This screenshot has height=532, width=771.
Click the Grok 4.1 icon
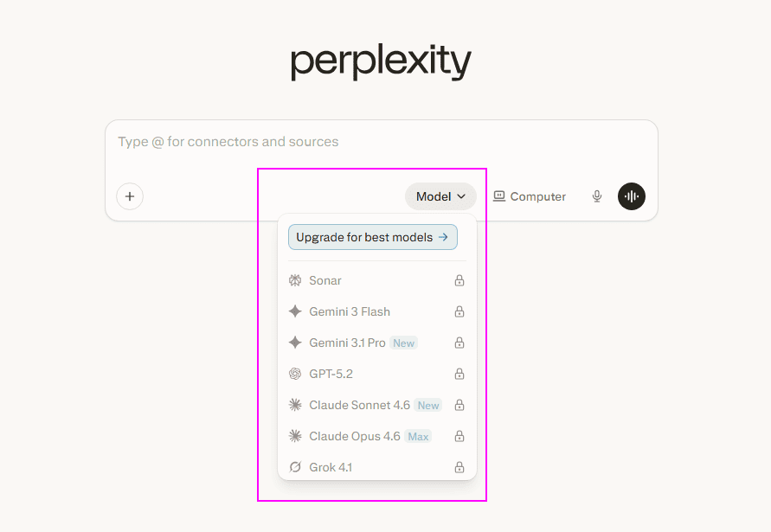[x=295, y=466]
